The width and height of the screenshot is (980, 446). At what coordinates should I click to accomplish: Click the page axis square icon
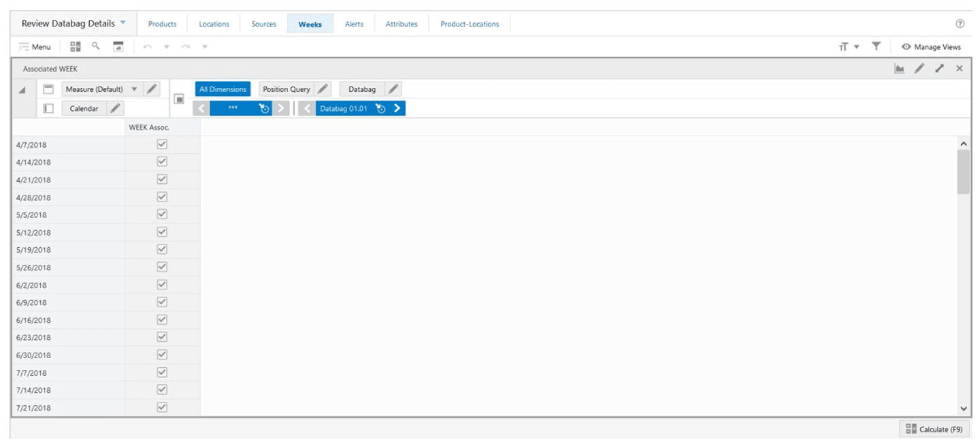coord(179,99)
